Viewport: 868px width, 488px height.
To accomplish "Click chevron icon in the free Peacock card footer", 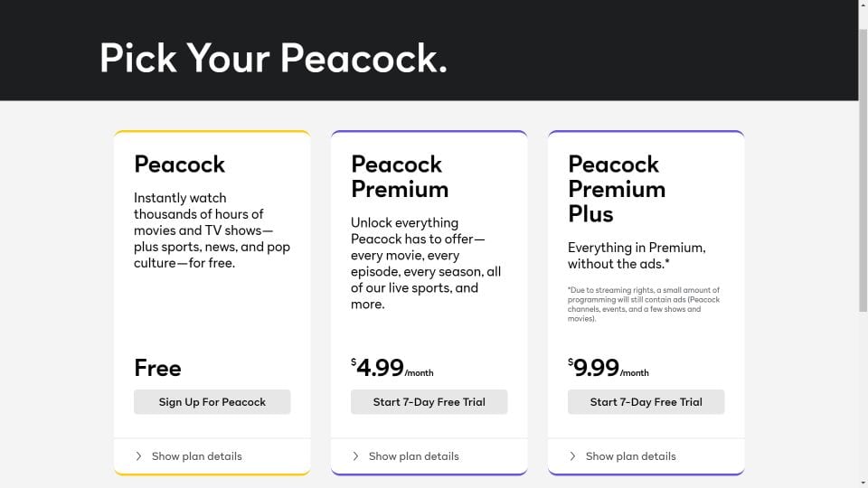I will coord(138,455).
